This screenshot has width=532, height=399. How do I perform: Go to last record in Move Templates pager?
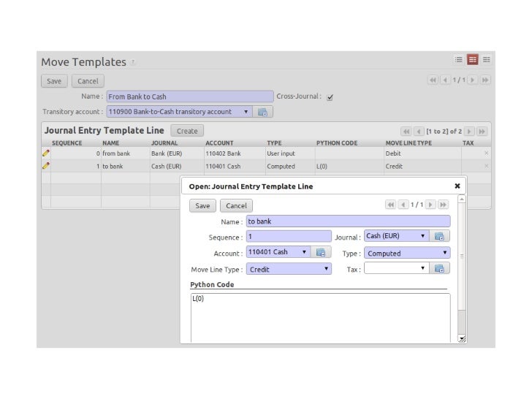(x=485, y=80)
